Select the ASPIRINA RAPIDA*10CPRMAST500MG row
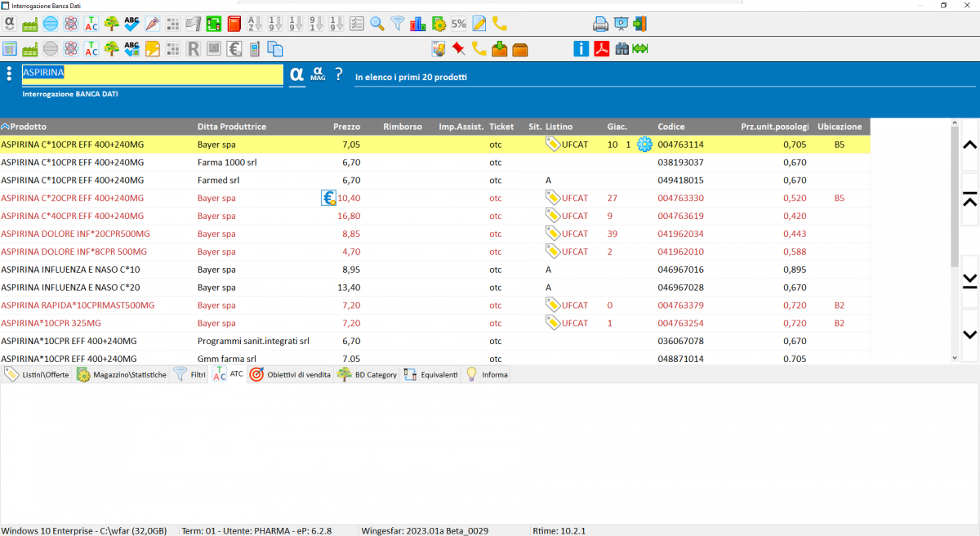The width and height of the screenshot is (980, 536). coord(78,306)
